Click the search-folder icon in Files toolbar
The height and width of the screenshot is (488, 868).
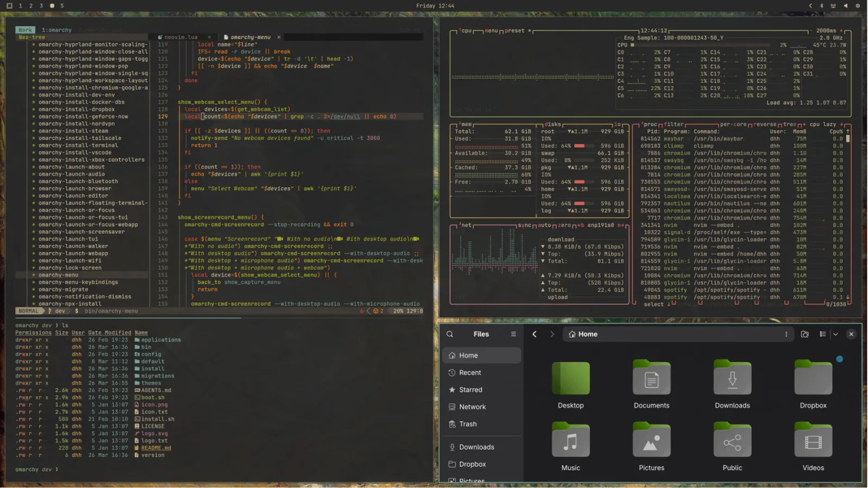click(805, 334)
